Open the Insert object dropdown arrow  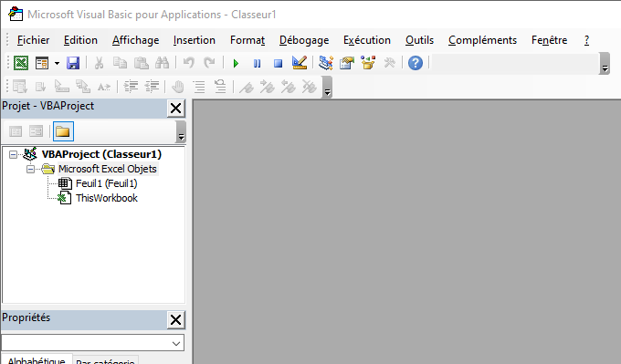click(57, 63)
